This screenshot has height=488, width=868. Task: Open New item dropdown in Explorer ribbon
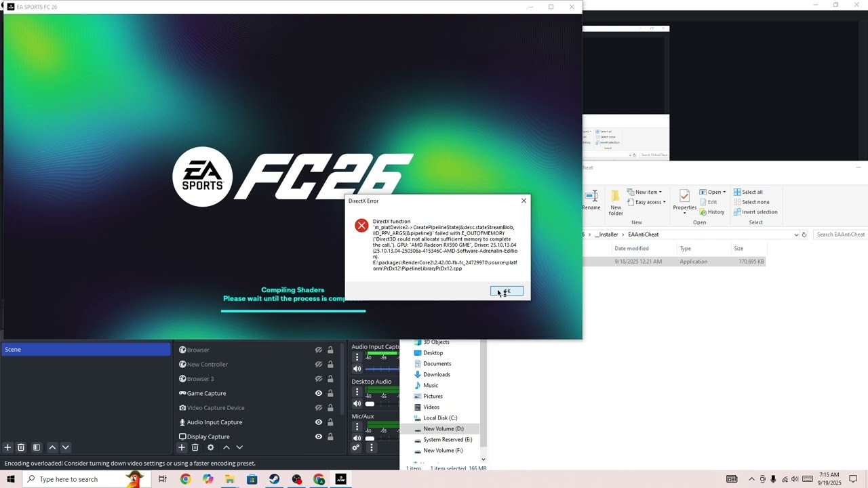point(644,192)
